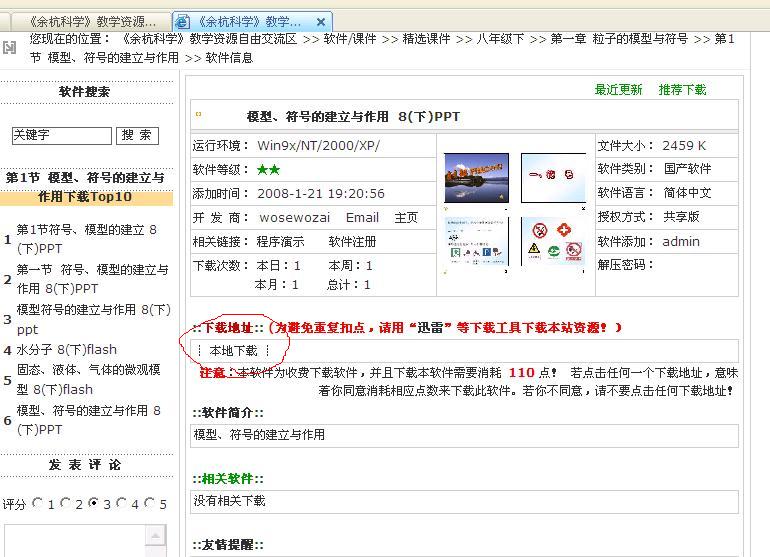Select rating 1 radio button
Image resolution: width=770 pixels, height=557 pixels.
click(x=37, y=503)
